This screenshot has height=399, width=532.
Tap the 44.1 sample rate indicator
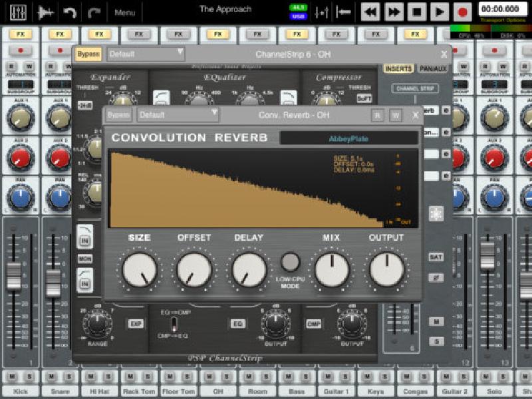[x=298, y=7]
